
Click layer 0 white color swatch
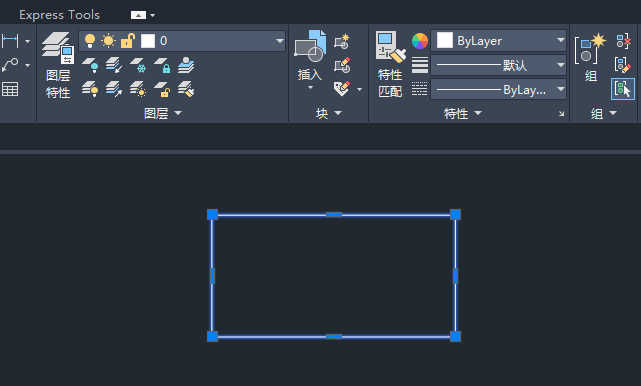point(148,41)
